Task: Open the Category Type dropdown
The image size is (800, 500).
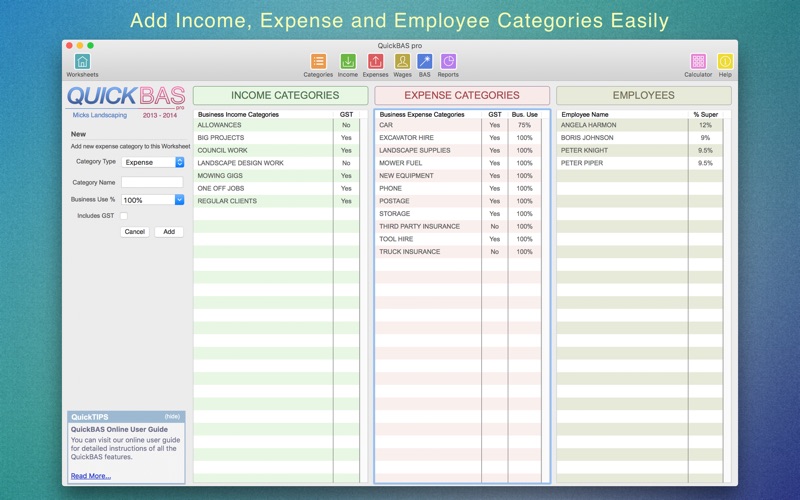Action: (153, 162)
